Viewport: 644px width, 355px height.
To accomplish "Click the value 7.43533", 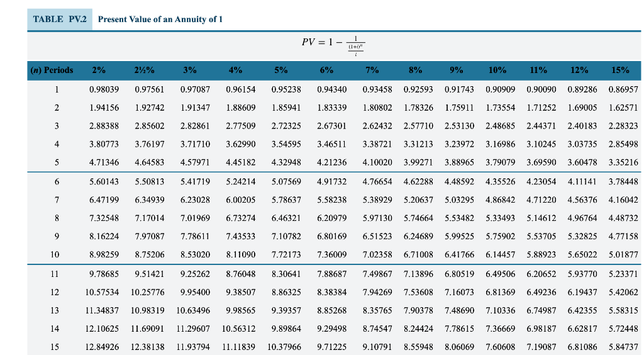I will coord(241,237).
